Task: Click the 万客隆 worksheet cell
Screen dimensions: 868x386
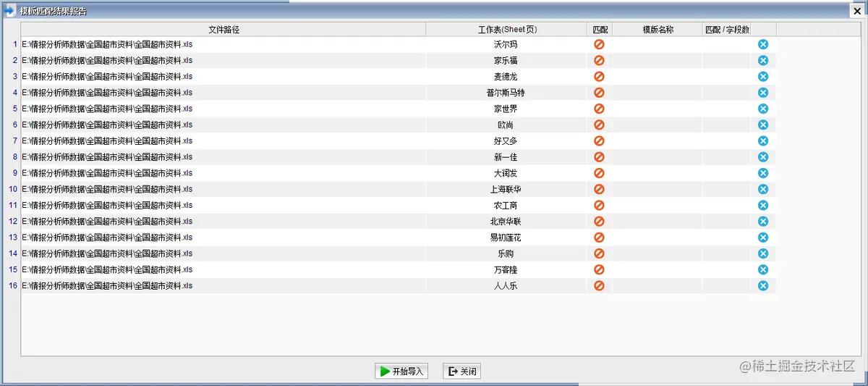Action: pos(506,269)
